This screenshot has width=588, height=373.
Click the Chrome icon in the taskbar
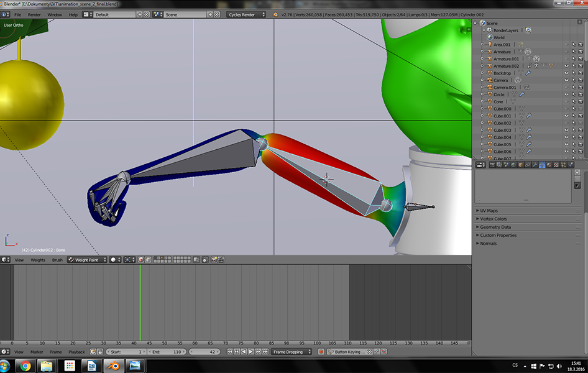click(x=24, y=366)
